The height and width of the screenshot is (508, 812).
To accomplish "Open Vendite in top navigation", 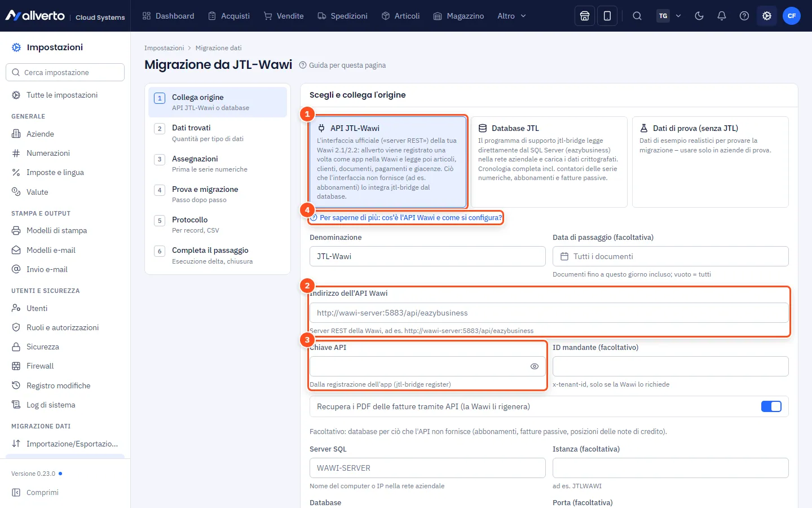I will [x=284, y=16].
